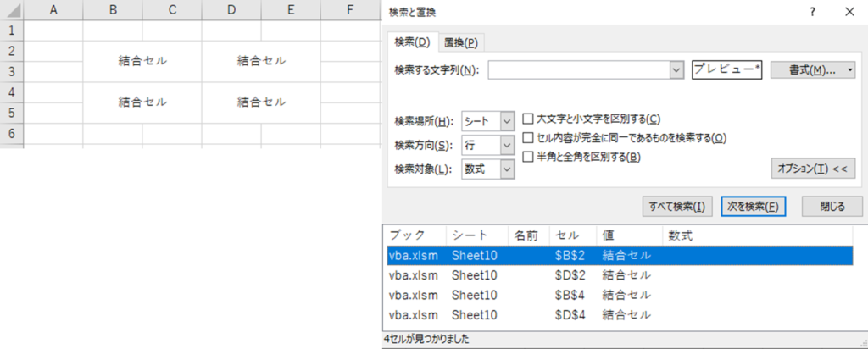Select row 4 header in spreadsheet

pos(12,92)
